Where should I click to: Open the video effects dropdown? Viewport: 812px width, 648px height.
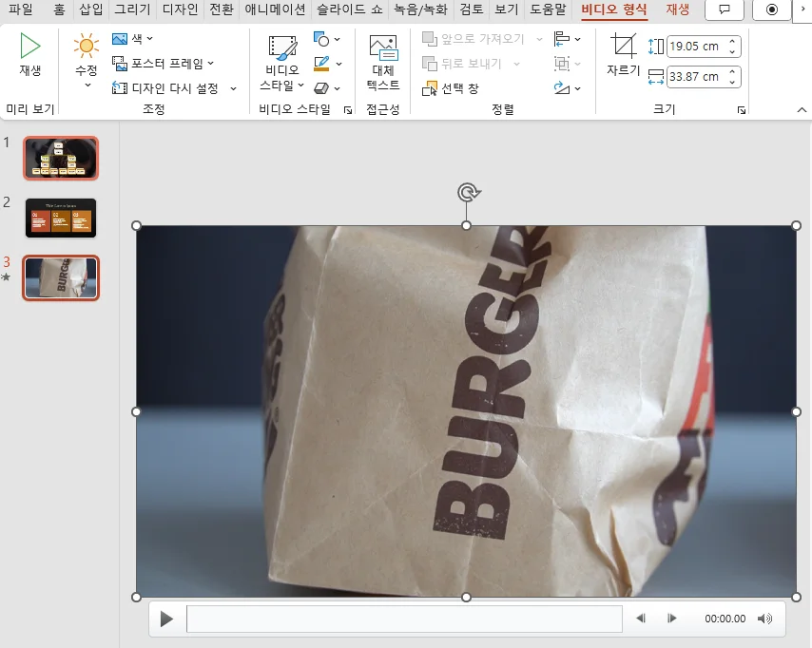pos(327,88)
